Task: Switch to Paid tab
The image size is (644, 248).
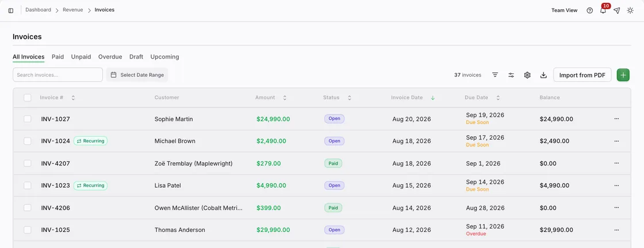Action: (57, 57)
